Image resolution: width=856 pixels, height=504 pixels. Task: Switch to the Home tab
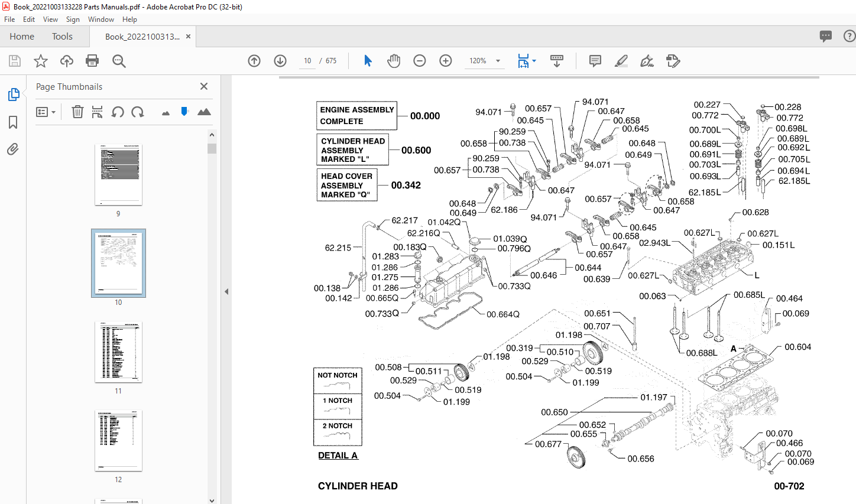pyautogui.click(x=22, y=37)
